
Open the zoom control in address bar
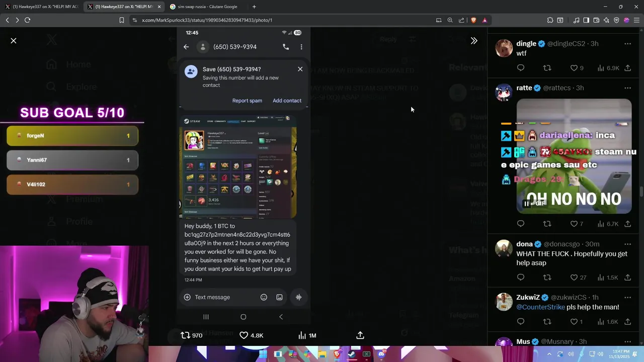tap(450, 20)
